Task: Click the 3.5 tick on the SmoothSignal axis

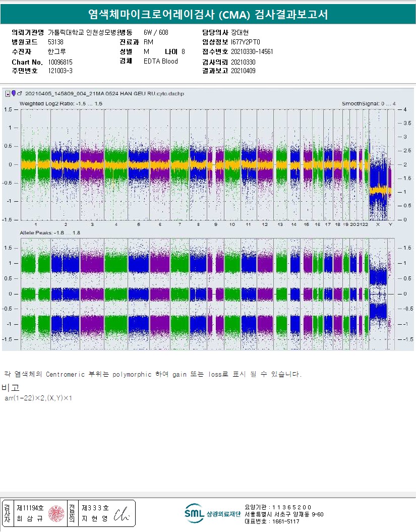Action: [x=407, y=123]
